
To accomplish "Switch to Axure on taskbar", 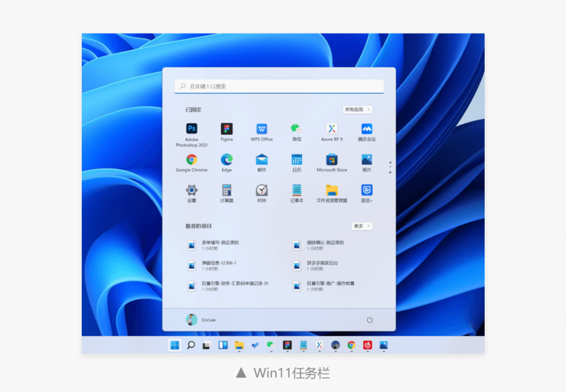I will (320, 345).
